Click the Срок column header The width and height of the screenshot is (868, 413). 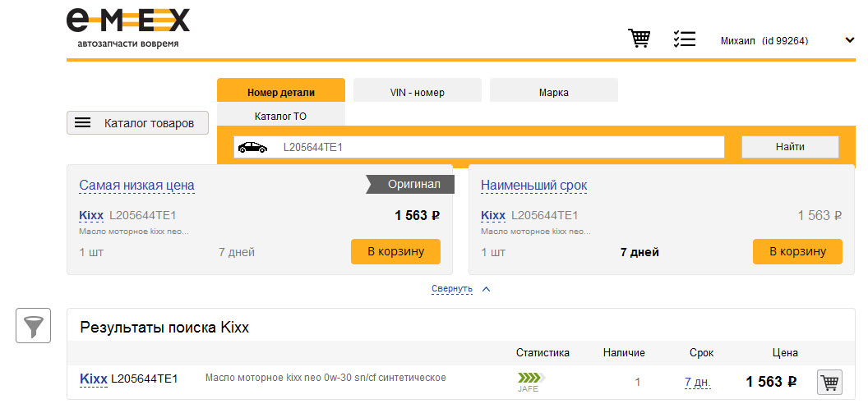click(x=701, y=353)
